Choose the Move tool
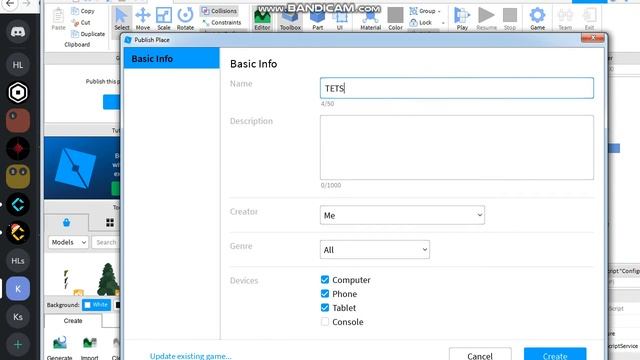640x360 pixels. tap(142, 18)
